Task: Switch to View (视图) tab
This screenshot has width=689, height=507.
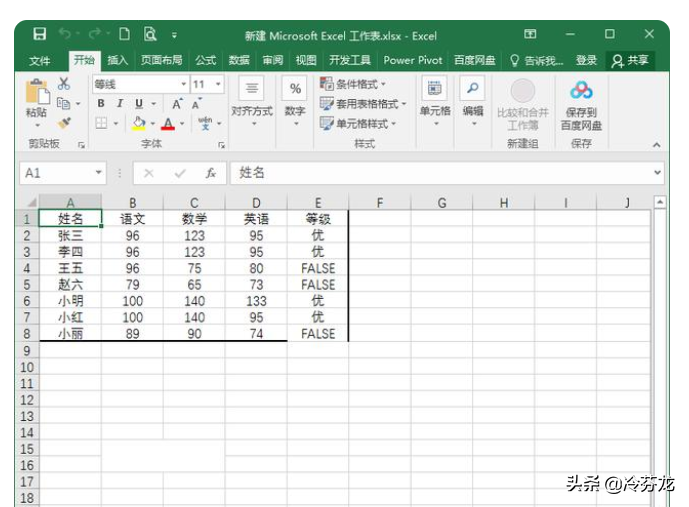Action: (x=306, y=60)
